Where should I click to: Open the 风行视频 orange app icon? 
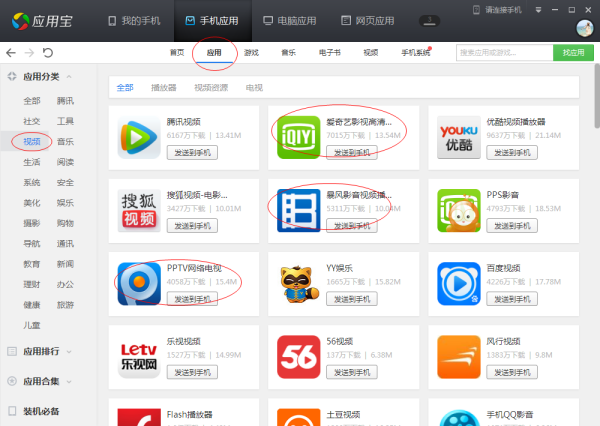pos(459,357)
